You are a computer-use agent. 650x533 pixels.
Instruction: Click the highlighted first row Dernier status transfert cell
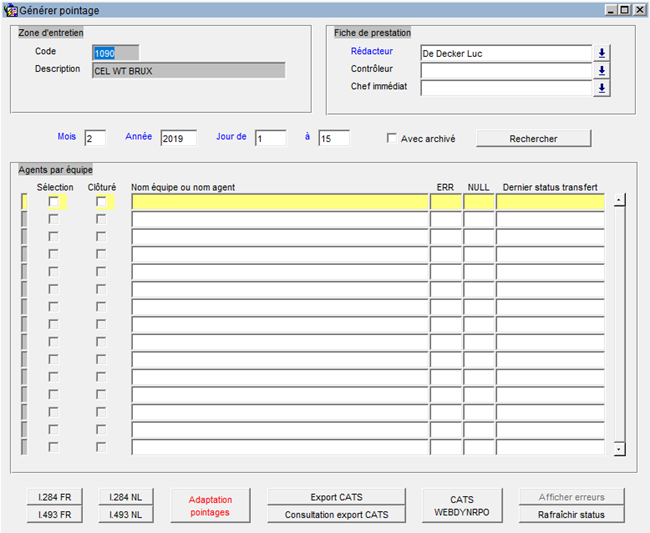[x=550, y=202]
